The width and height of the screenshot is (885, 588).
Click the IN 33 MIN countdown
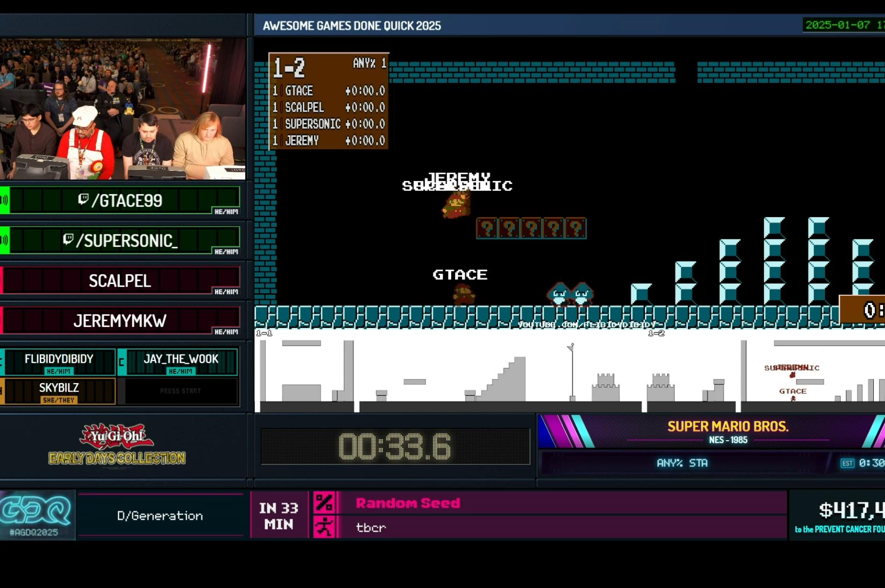(278, 516)
